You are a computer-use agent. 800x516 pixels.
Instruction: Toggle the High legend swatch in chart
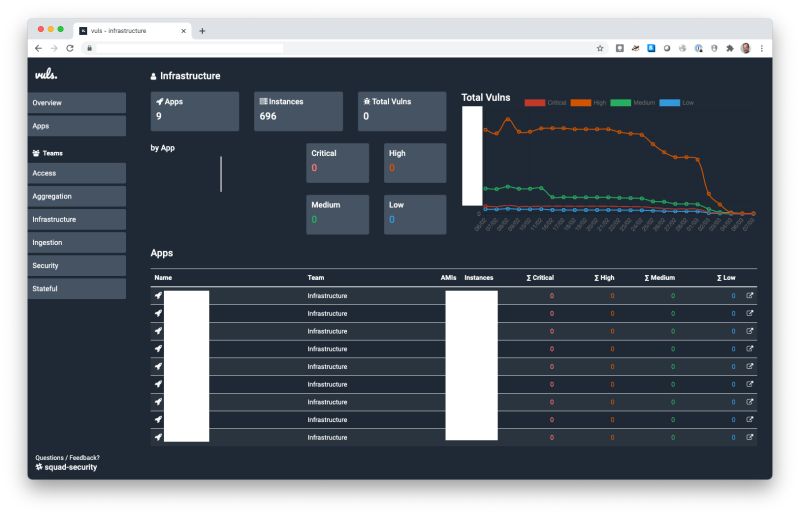[581, 103]
